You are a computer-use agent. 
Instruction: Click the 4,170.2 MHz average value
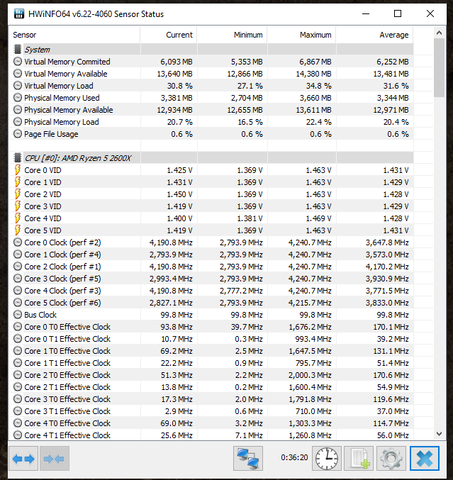[x=387, y=266]
